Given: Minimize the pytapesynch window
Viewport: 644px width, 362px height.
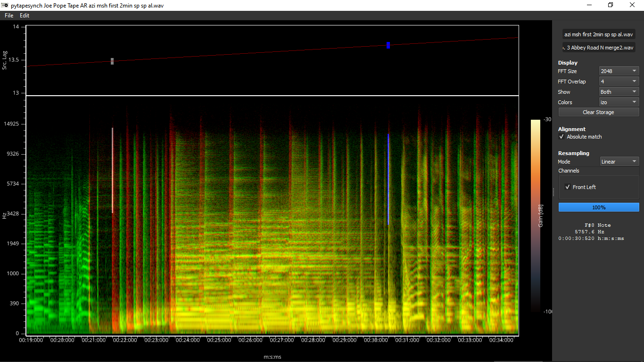Looking at the screenshot, I should click(x=589, y=5).
